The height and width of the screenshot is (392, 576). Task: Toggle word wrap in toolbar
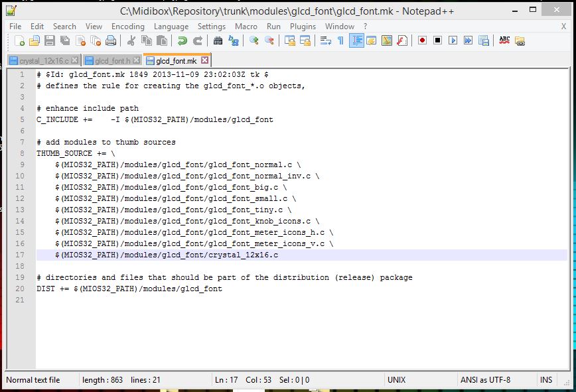point(325,40)
